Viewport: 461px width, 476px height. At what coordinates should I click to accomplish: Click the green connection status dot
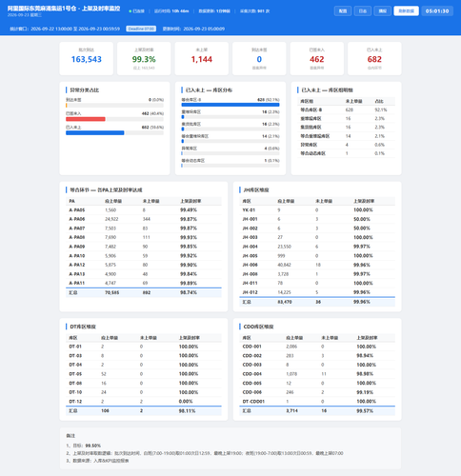130,11
